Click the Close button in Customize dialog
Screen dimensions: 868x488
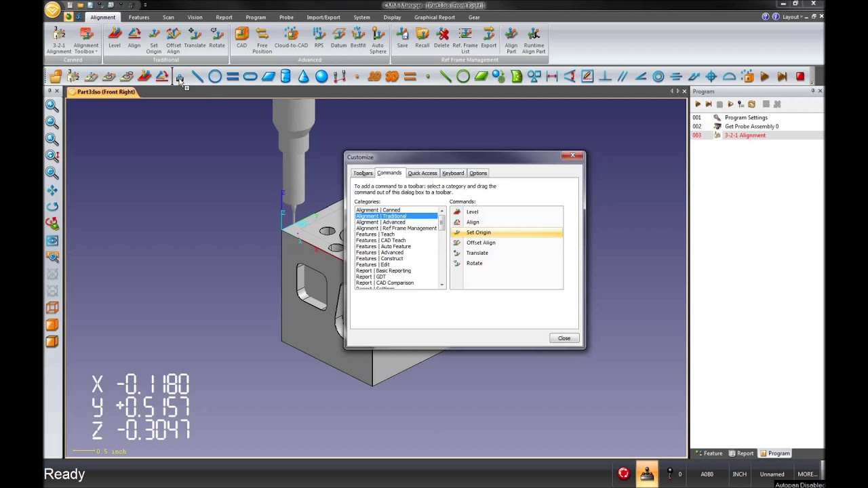point(564,338)
